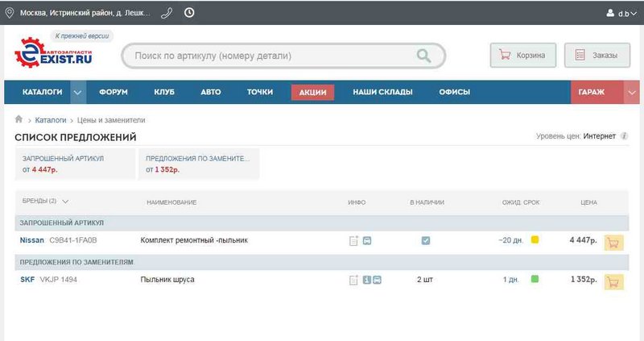Click the in-stock checkmark in Nissan row
Viewport: 644px width, 341px height.
[426, 240]
